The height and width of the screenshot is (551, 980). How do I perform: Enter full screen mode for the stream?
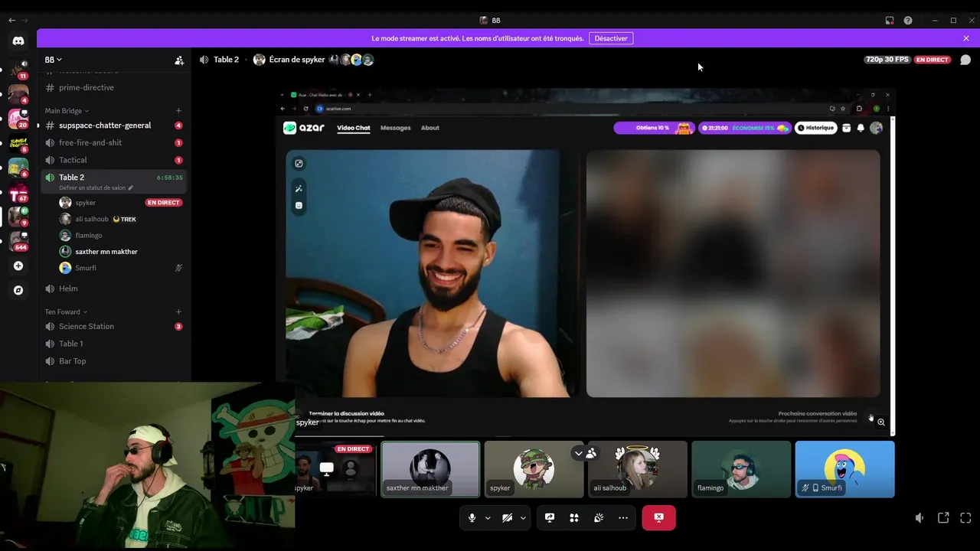[x=966, y=518]
